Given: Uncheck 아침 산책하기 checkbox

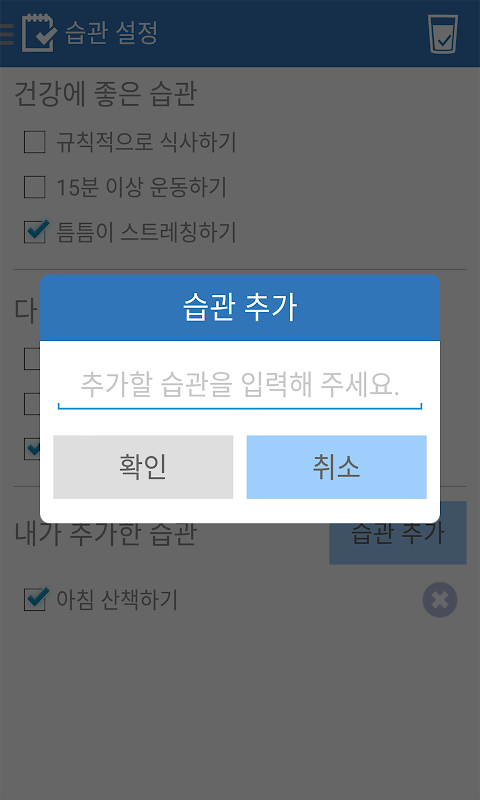Looking at the screenshot, I should [36, 599].
